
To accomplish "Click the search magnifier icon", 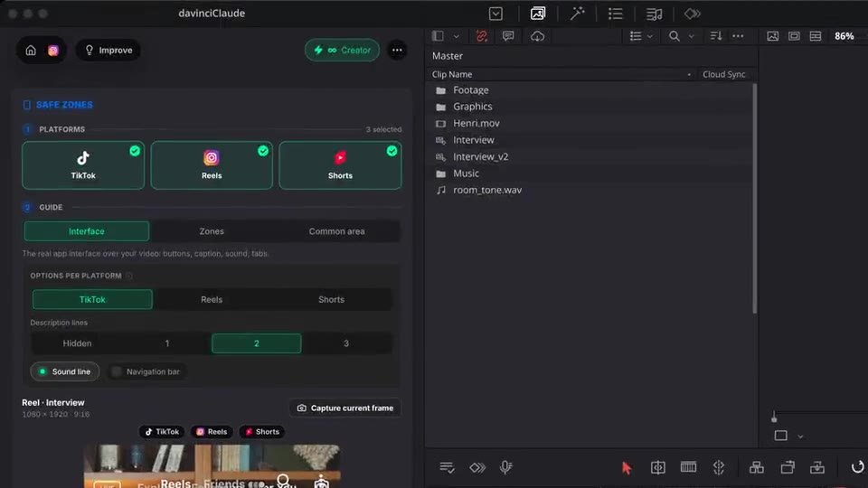I will tap(674, 36).
